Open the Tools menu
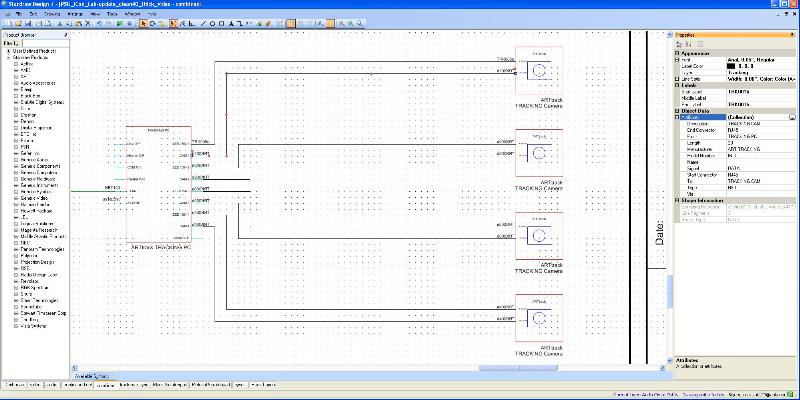The width and height of the screenshot is (800, 400). coord(112,14)
